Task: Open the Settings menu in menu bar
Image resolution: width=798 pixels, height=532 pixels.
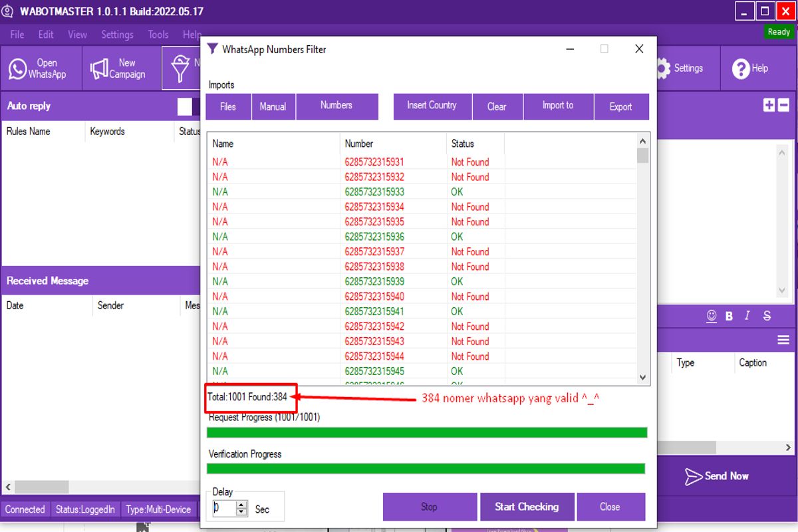Action: point(117,35)
